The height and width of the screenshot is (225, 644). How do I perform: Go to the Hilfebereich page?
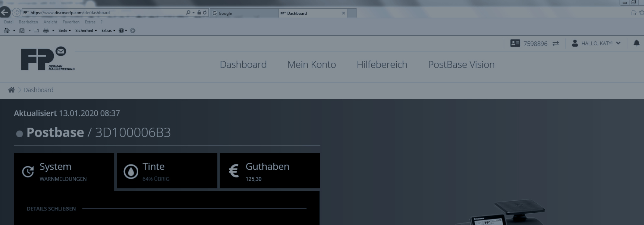tap(382, 65)
